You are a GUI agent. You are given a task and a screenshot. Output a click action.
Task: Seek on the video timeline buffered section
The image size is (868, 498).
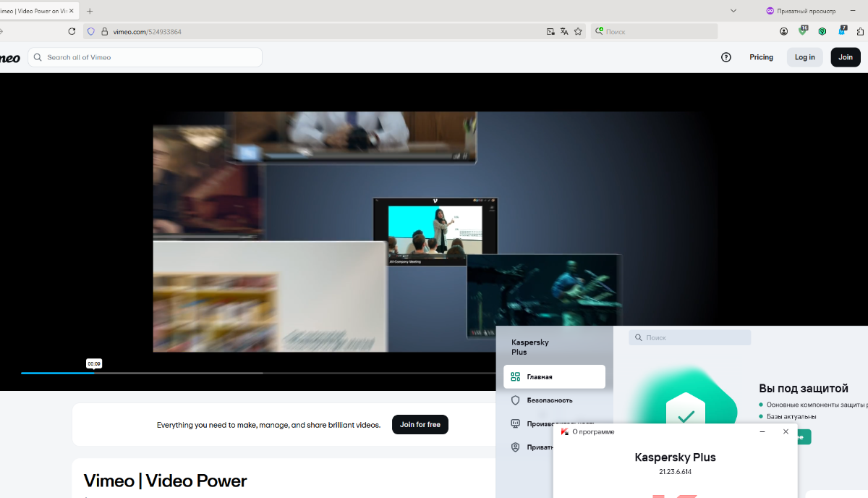point(178,373)
